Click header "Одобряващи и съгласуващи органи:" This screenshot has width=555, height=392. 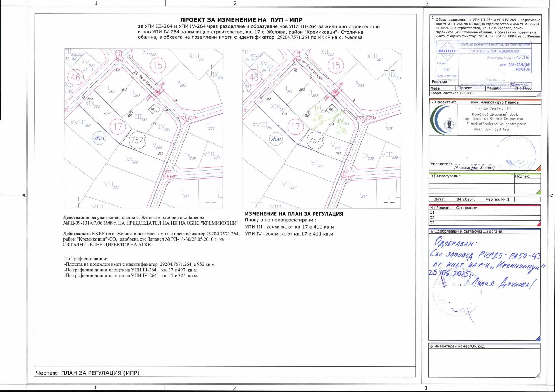469,231
